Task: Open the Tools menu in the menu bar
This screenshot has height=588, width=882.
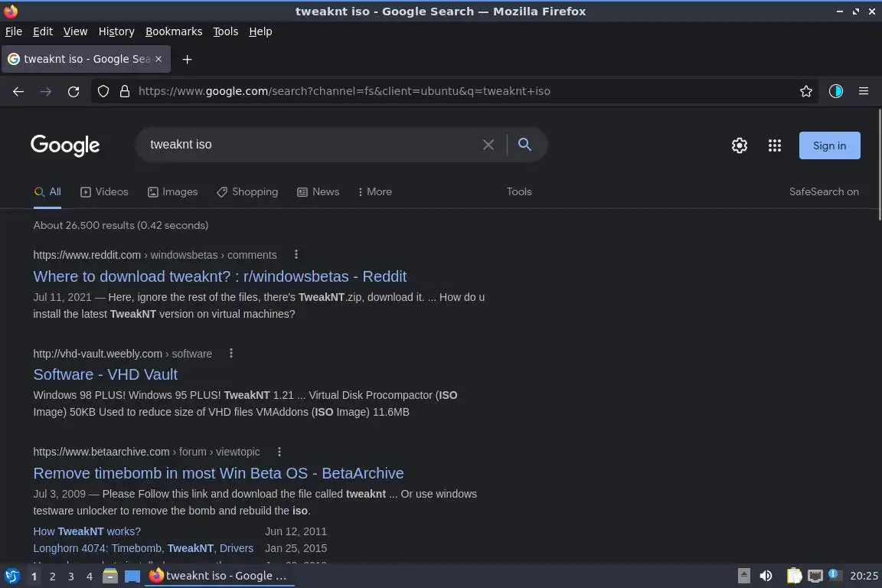Action: pos(226,31)
